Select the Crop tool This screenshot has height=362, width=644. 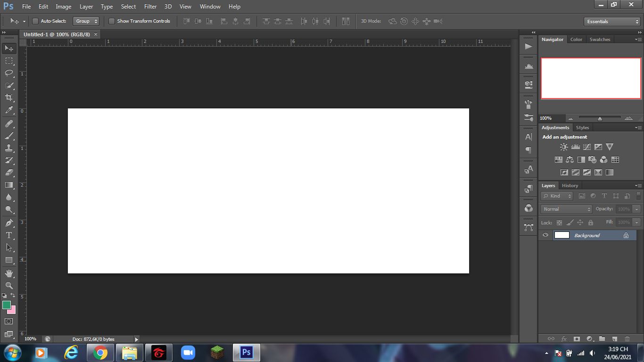(x=9, y=98)
